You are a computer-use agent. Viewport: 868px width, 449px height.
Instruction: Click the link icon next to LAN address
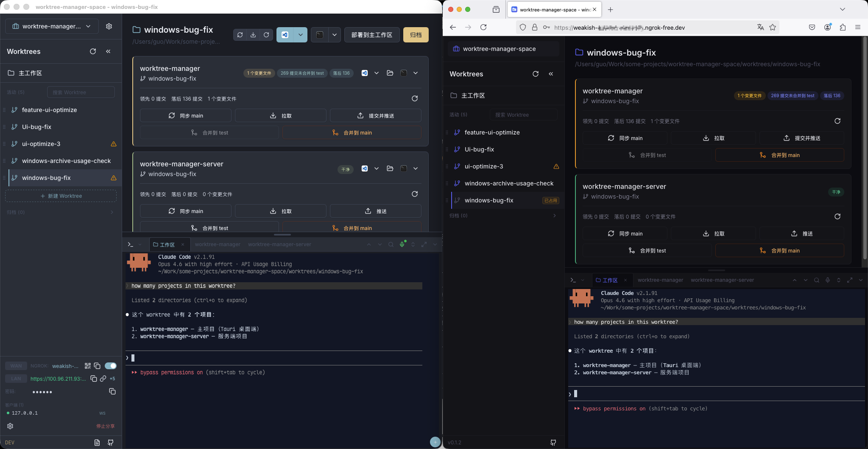tap(103, 379)
